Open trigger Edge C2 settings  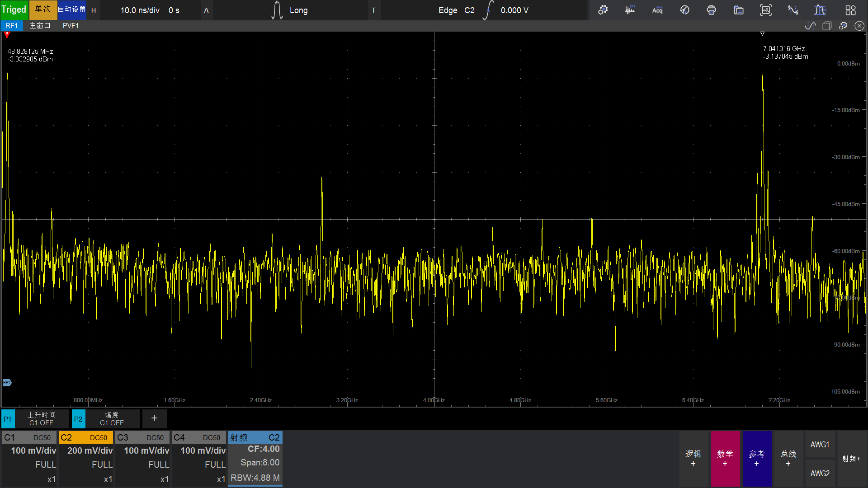[x=457, y=10]
